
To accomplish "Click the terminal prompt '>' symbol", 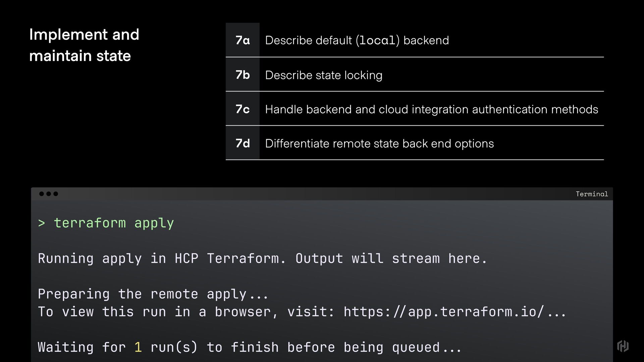I will coord(42,223).
